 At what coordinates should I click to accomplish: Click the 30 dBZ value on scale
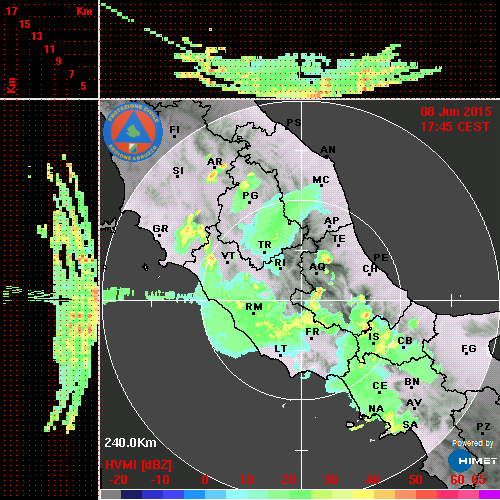(x=330, y=480)
